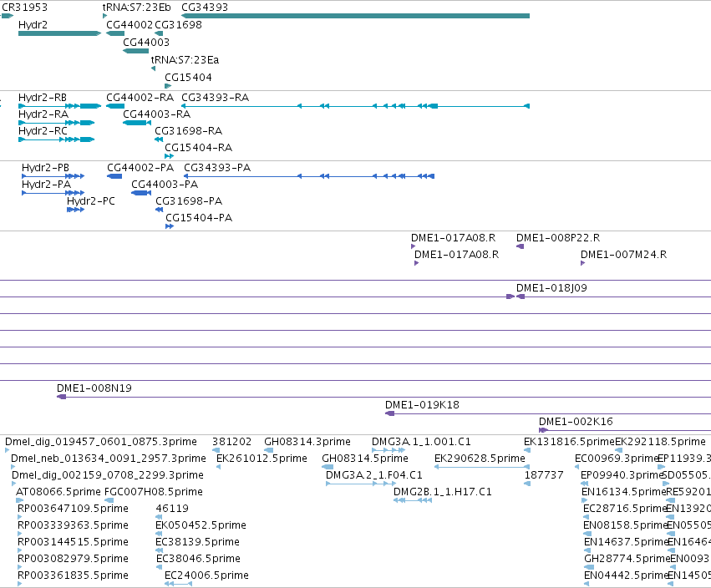The height and width of the screenshot is (588, 711).
Task: Open the Hydr2-RC transcript
Action: point(56,139)
